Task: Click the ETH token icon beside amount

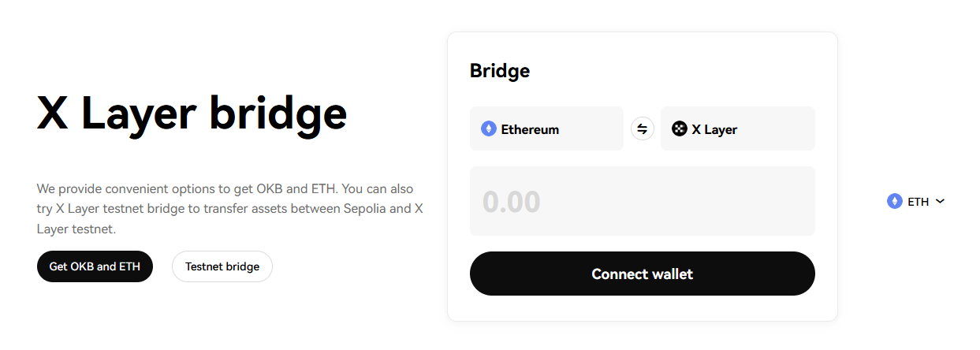Action: (x=894, y=202)
